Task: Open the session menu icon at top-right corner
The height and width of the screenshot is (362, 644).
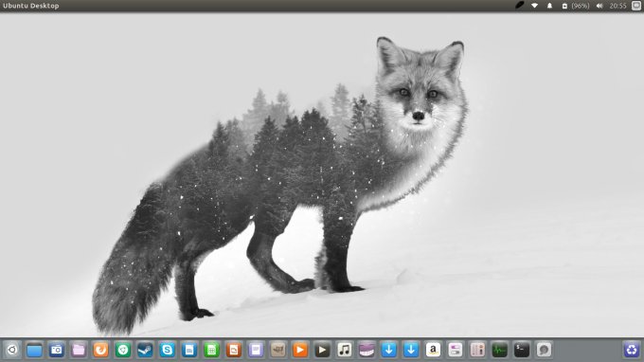Action: coord(636,6)
